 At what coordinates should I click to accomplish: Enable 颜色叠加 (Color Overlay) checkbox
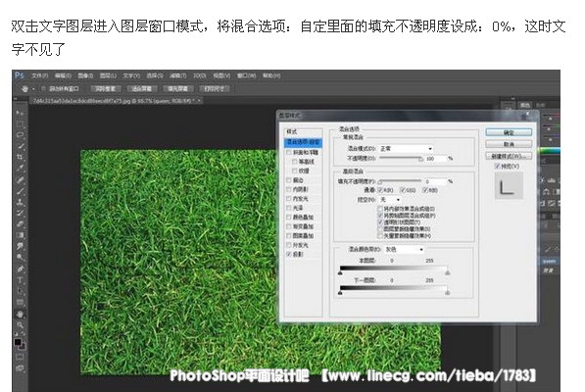[x=289, y=218]
